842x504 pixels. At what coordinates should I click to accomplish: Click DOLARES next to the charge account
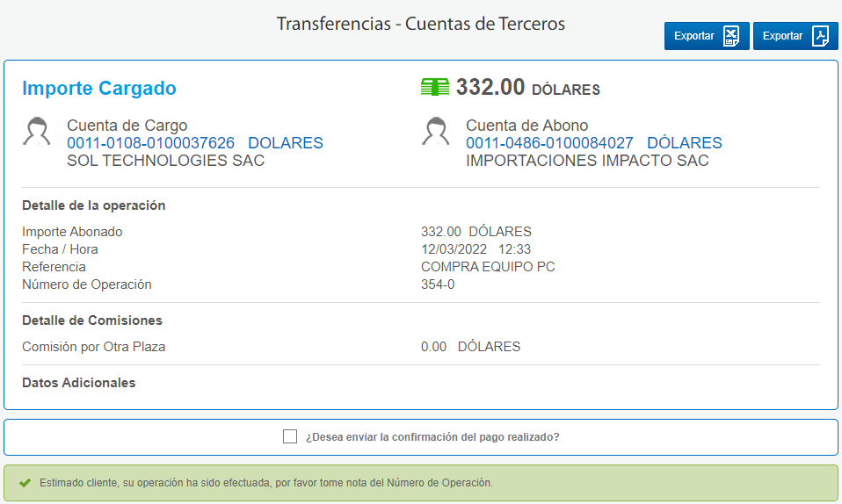(x=286, y=143)
